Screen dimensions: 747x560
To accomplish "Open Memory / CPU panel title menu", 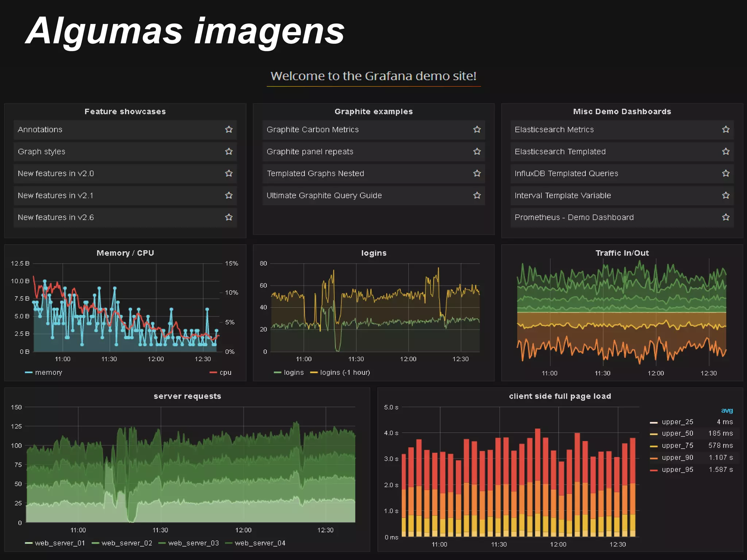I will click(x=125, y=253).
